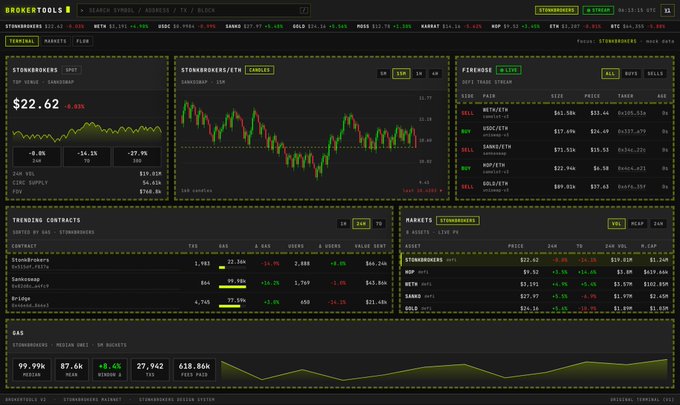
Task: Click the 87.6k MEAN gas stat
Action: 72,369
